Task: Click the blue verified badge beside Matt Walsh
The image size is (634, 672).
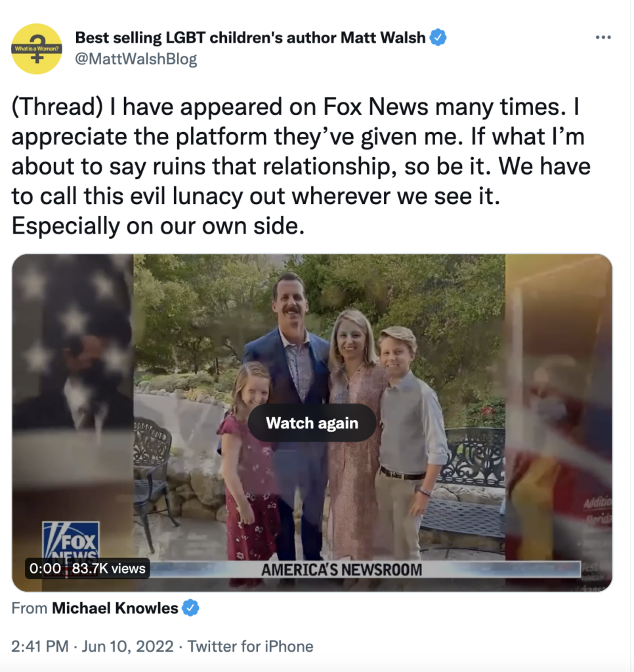Action: (x=438, y=37)
